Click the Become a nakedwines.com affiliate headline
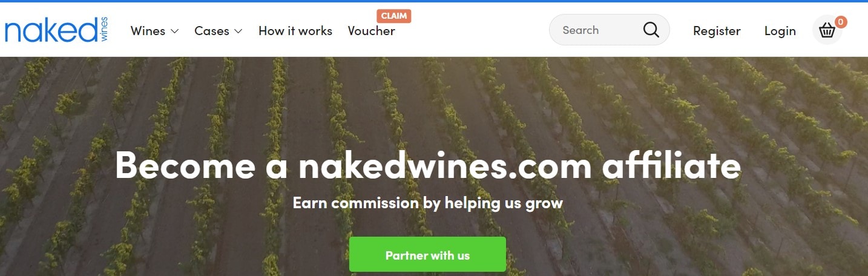The width and height of the screenshot is (868, 276). pyautogui.click(x=428, y=165)
